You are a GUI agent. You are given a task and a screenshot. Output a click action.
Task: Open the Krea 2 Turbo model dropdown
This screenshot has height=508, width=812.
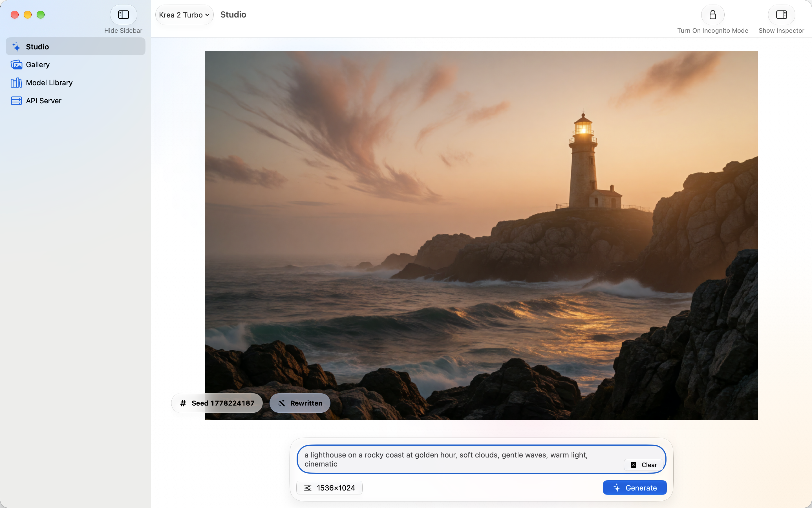184,15
